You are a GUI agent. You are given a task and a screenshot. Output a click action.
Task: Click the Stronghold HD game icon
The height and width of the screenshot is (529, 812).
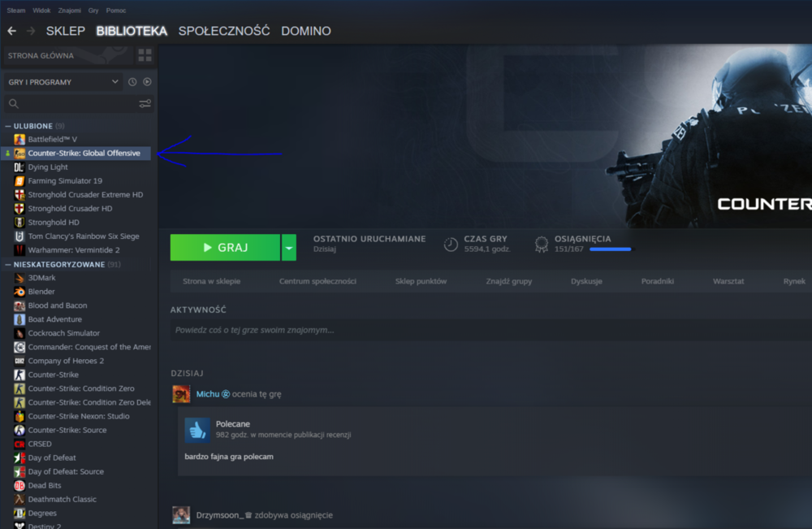[x=19, y=223]
